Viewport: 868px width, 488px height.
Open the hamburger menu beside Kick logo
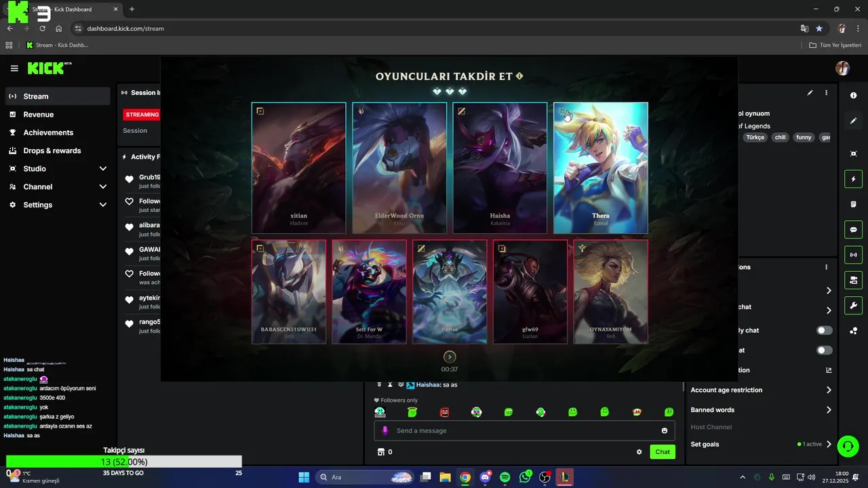pyautogui.click(x=14, y=68)
